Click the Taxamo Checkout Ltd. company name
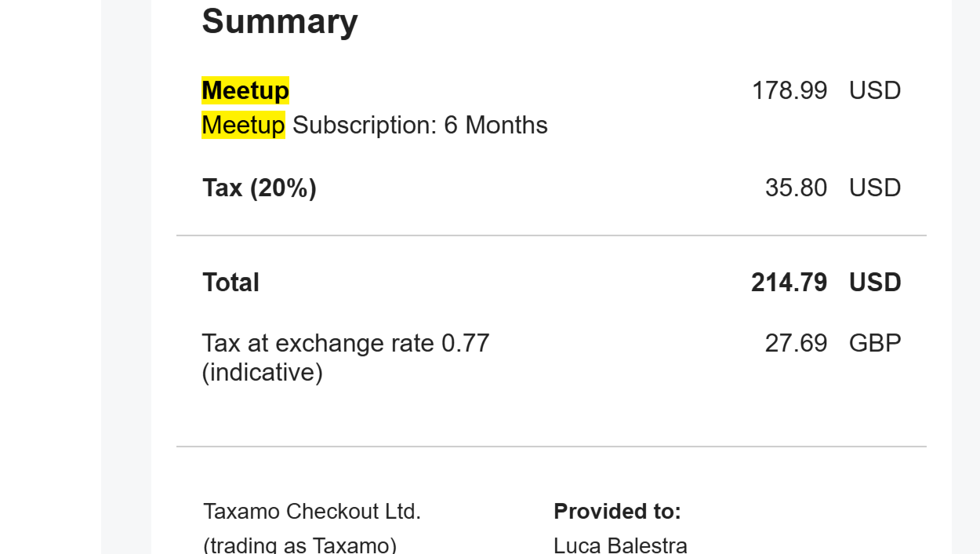The image size is (980, 554). 312,512
